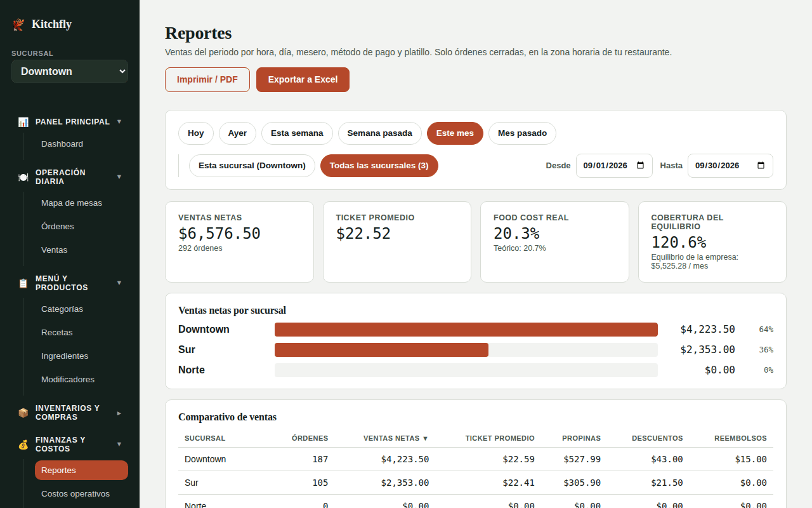812x508 pixels.
Task: Click the Exportar a Excel button
Action: pyautogui.click(x=303, y=80)
